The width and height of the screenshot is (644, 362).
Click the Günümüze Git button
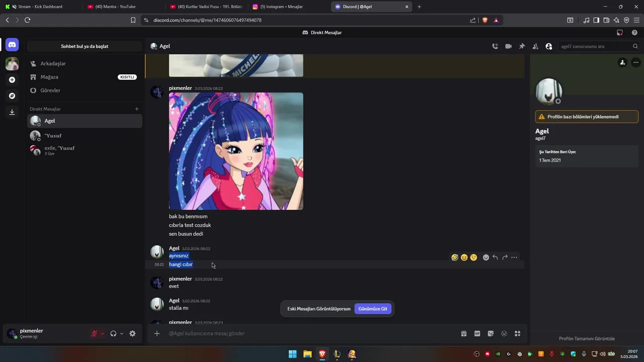(x=373, y=309)
